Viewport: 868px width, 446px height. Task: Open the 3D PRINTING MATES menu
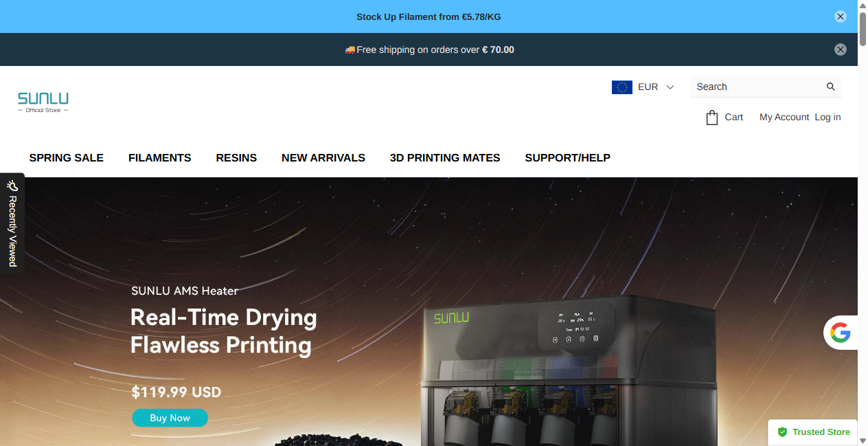point(445,158)
